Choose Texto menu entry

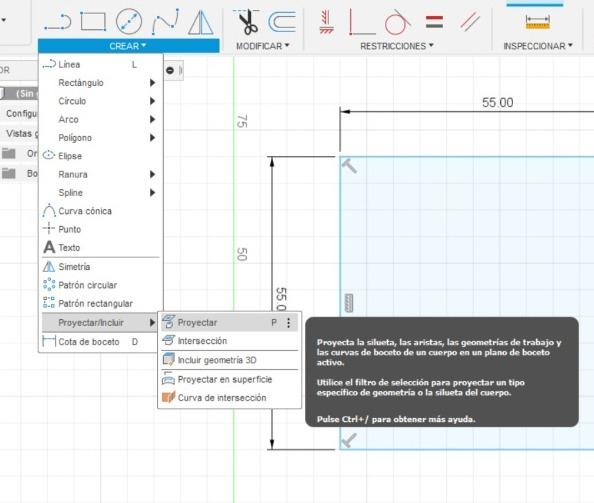coord(101,247)
